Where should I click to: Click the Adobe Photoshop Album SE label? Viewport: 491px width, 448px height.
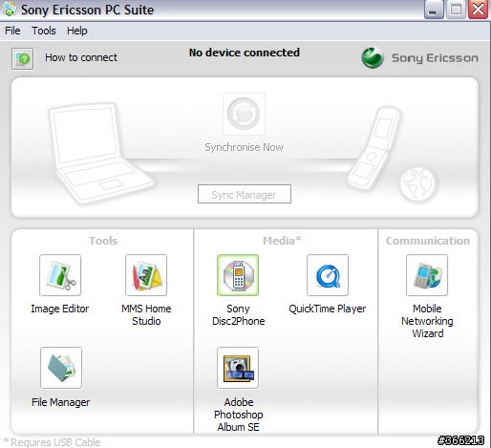tap(239, 415)
